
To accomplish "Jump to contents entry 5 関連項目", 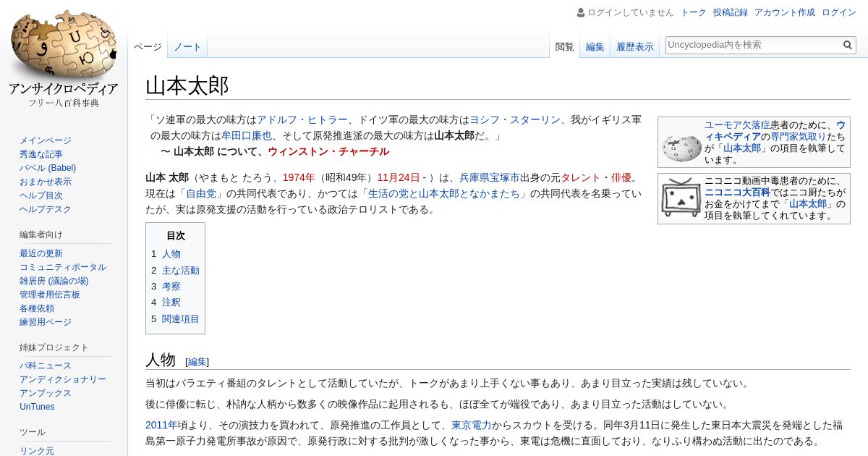I will [175, 319].
